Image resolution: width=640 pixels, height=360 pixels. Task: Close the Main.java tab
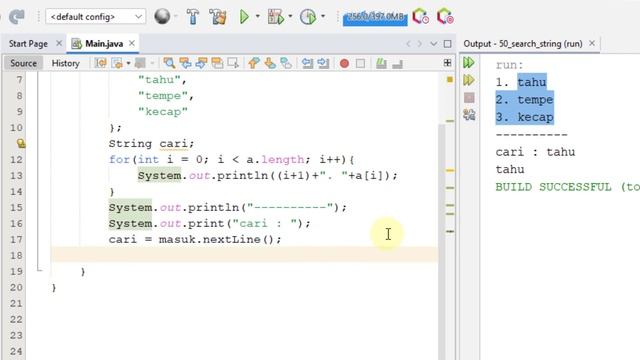[x=131, y=43]
